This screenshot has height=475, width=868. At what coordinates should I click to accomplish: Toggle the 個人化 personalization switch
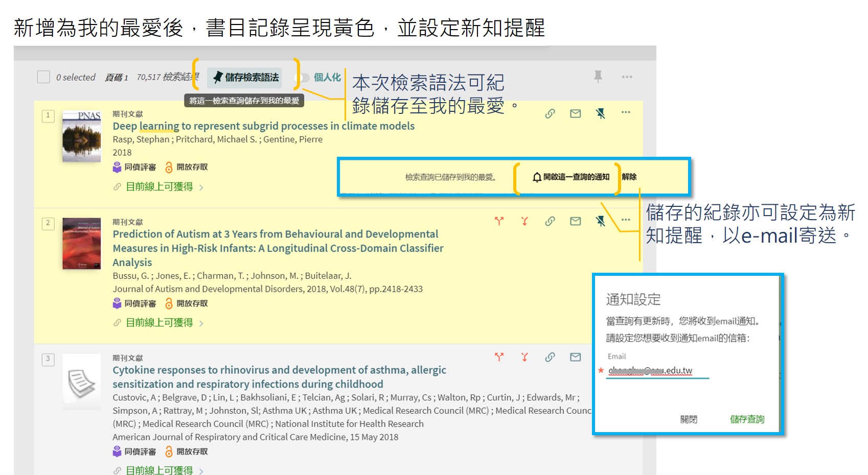click(x=303, y=78)
